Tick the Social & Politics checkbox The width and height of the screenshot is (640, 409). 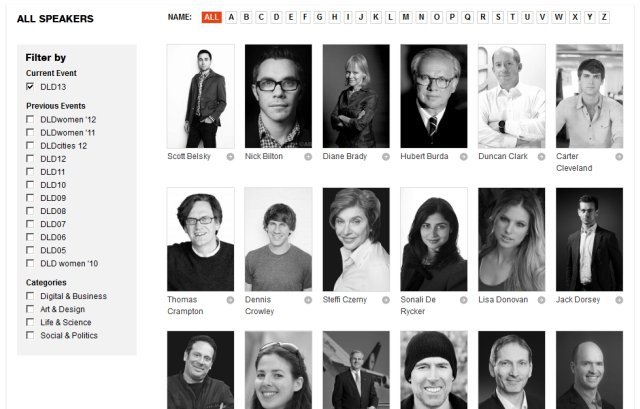pyautogui.click(x=30, y=335)
